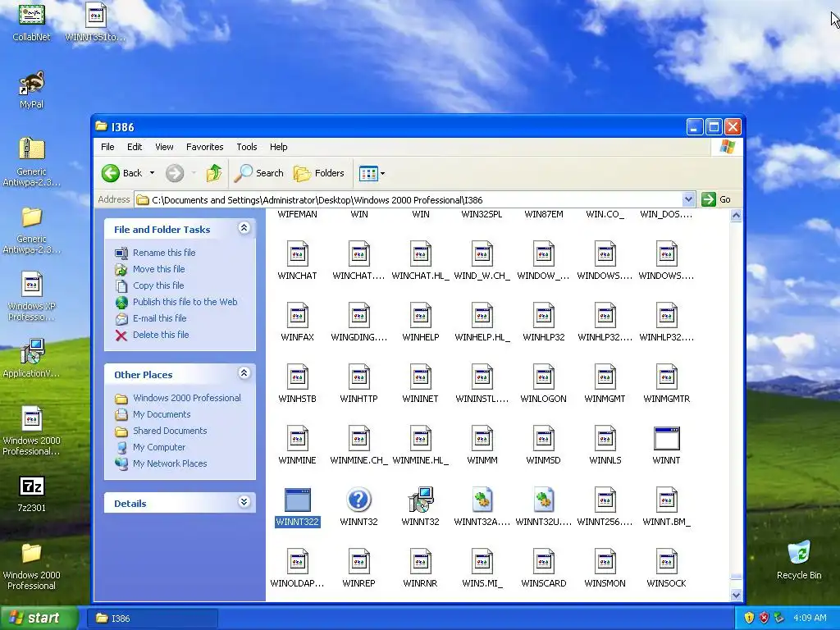
Task: Select the WINNT32 help file icon
Action: click(359, 500)
